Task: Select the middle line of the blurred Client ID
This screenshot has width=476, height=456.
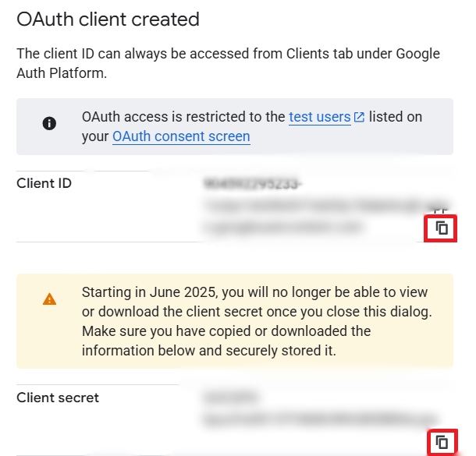Action: point(312,207)
